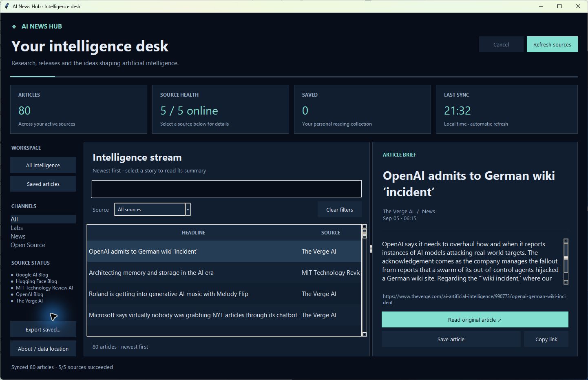
Task: Open All intelligence workspace
Action: pos(43,165)
